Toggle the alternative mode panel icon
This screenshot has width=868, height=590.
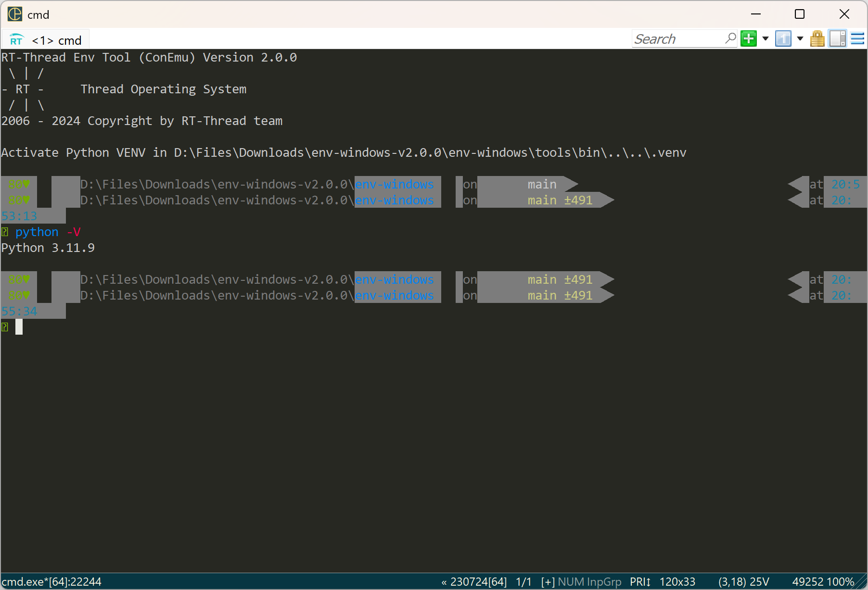pyautogui.click(x=838, y=38)
